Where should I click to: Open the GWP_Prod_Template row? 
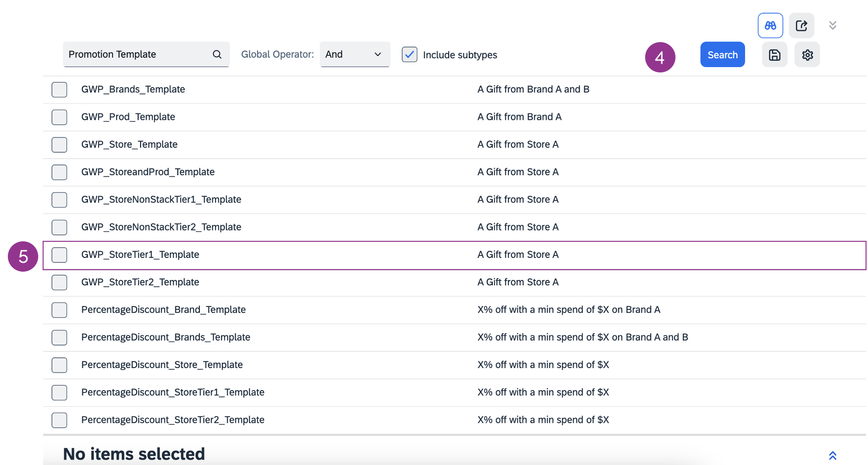tap(128, 117)
